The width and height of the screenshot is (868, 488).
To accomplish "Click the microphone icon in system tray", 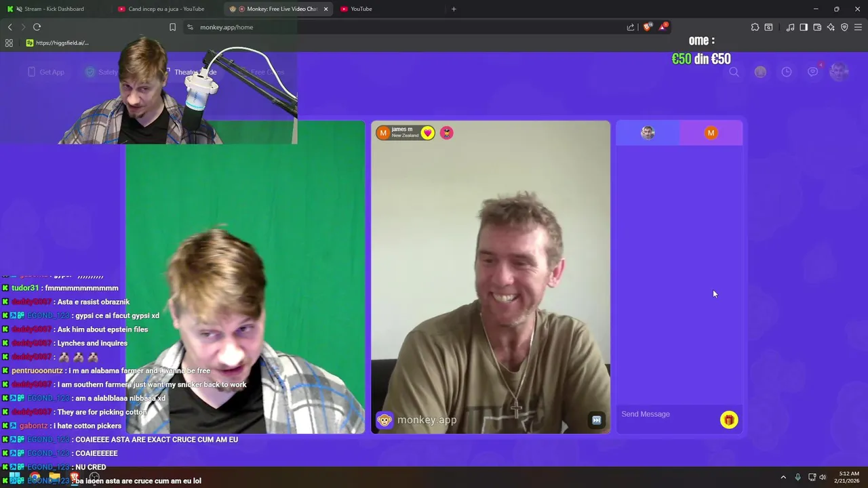I will [x=797, y=477].
